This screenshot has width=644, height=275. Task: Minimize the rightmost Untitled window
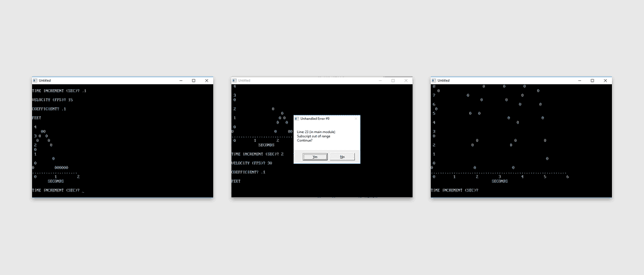click(x=579, y=80)
